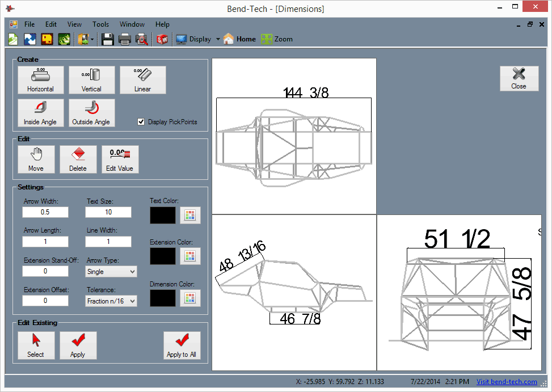This screenshot has height=392, width=552.
Task: Open the Window menu
Action: 132,24
